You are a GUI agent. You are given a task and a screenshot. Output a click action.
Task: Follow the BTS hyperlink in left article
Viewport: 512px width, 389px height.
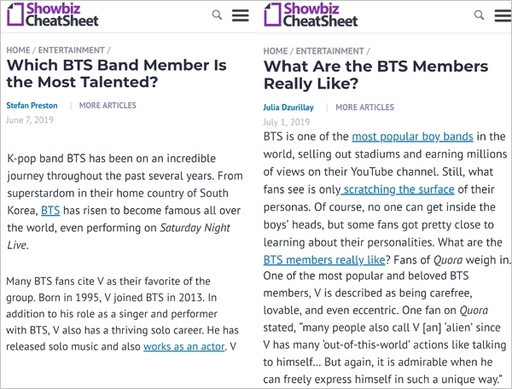coord(50,211)
